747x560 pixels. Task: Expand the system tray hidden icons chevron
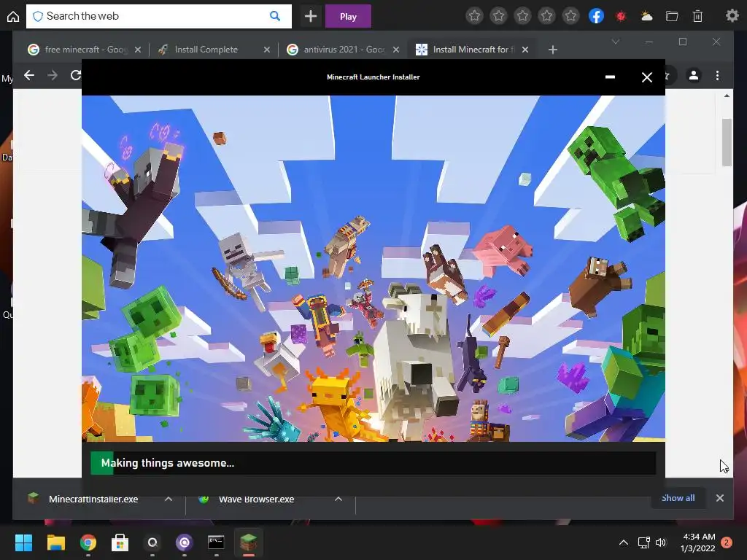pyautogui.click(x=623, y=542)
